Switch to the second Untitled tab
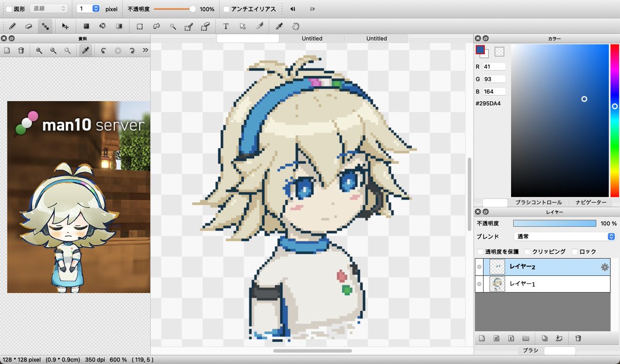 (x=312, y=38)
